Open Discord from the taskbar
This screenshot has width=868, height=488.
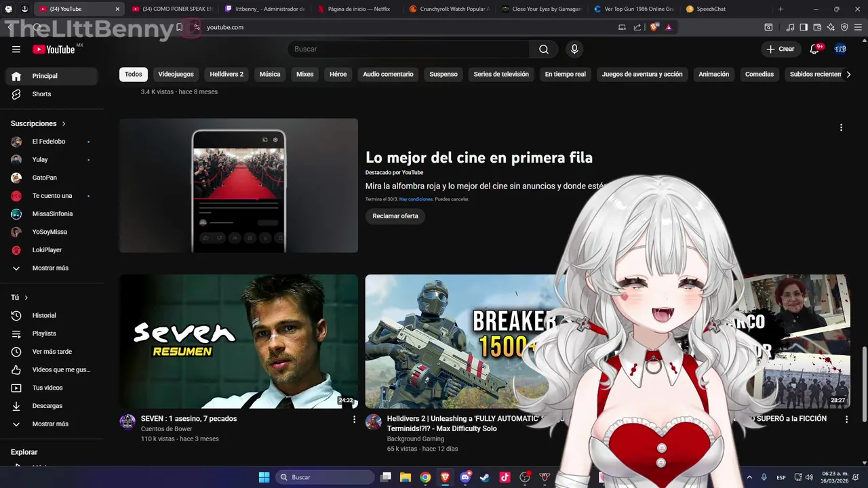(x=465, y=477)
